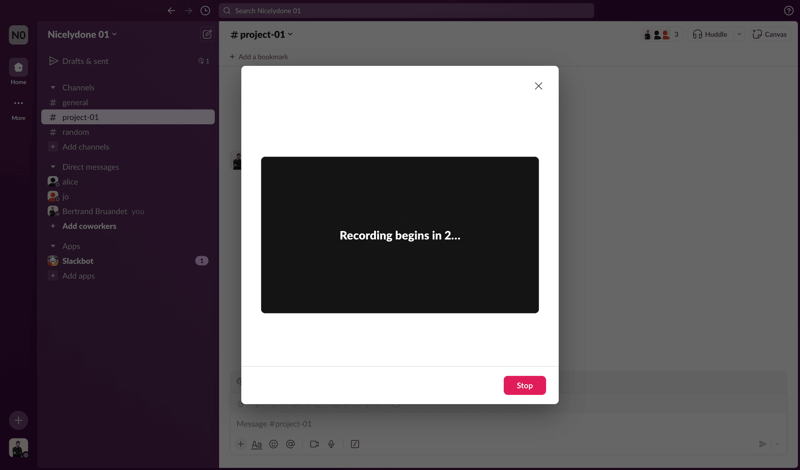Screen dimensions: 800x470
Task: Open Bertrand Bruandet direct message
Action: (128, 211)
